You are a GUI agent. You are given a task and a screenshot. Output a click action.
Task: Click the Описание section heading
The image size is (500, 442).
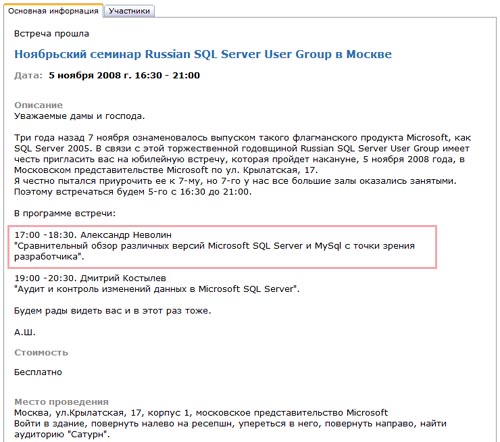tap(38, 105)
